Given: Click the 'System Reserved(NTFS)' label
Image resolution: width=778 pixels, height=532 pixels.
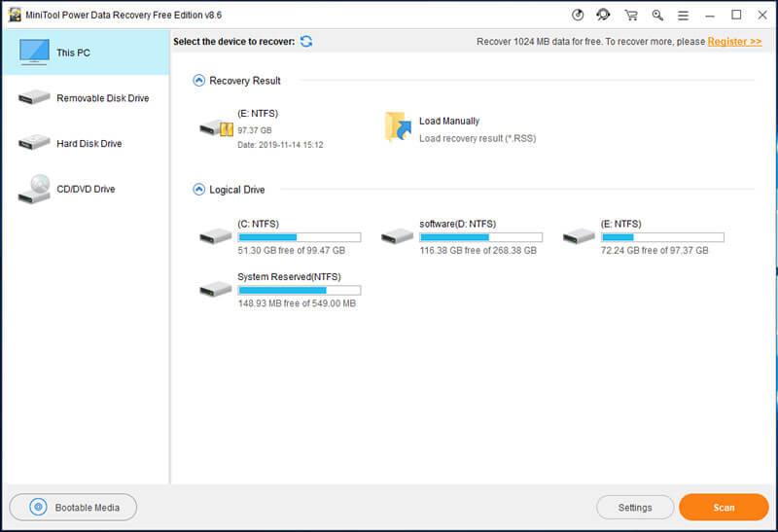Looking at the screenshot, I should coord(289,277).
